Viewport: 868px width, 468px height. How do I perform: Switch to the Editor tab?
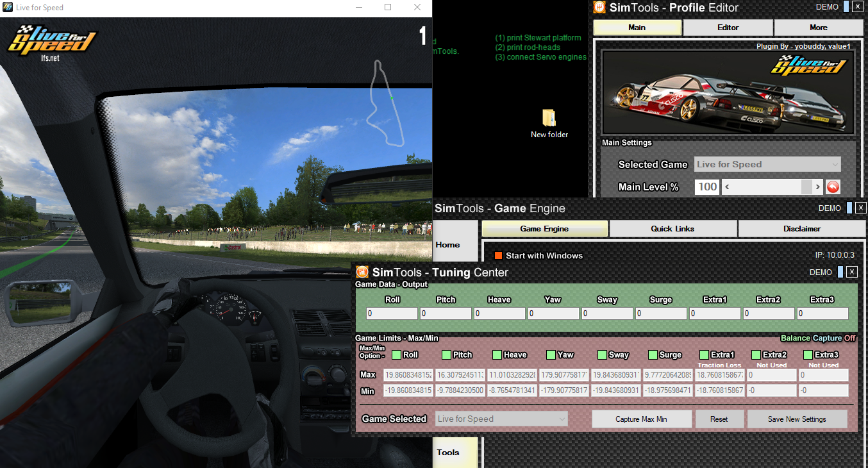click(x=728, y=28)
